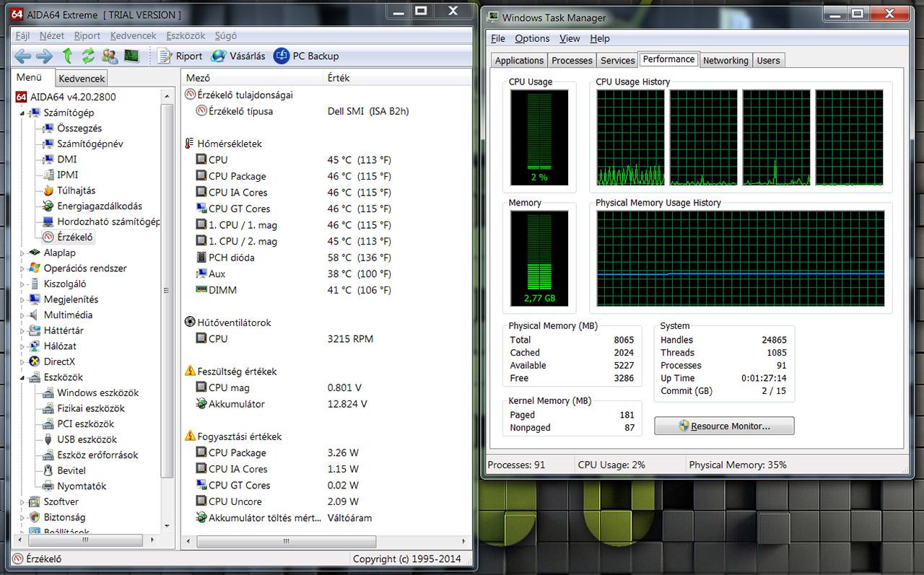Select Energiagazdálkodás tree item
Image resolution: width=924 pixels, height=575 pixels.
100,206
